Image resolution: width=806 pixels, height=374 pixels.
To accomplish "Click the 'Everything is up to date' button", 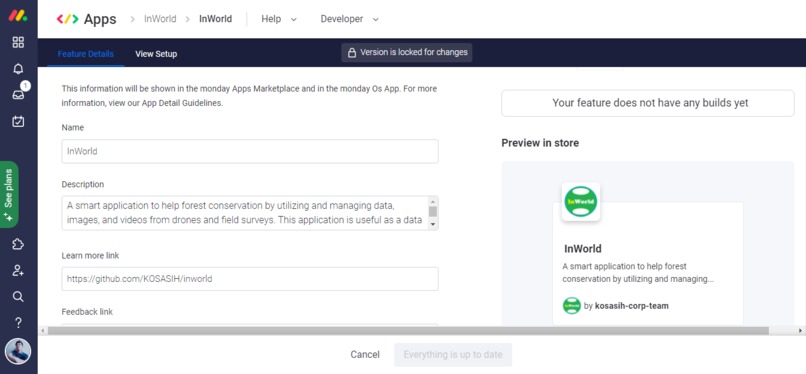I will pos(453,354).
